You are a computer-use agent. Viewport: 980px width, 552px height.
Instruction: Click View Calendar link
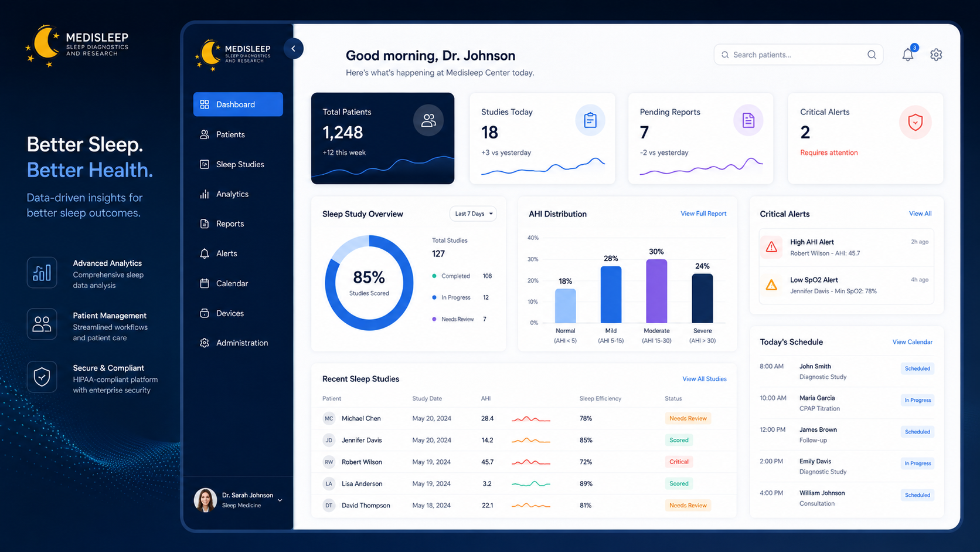[912, 342]
